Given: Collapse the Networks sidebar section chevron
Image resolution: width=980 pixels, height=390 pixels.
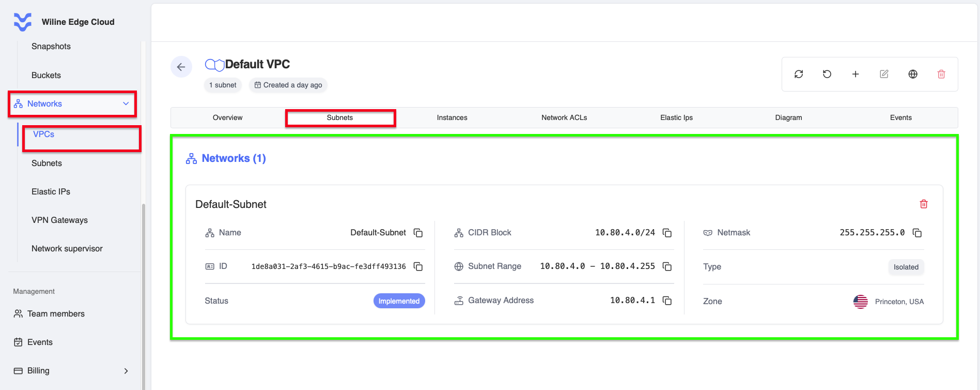Looking at the screenshot, I should pos(126,104).
